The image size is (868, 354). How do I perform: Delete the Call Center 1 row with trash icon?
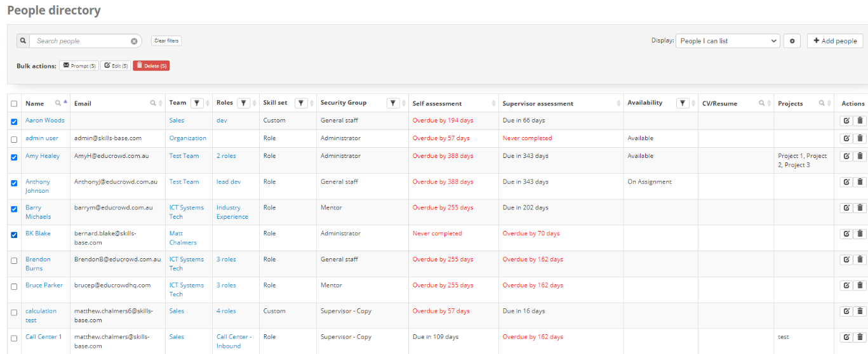tap(860, 338)
